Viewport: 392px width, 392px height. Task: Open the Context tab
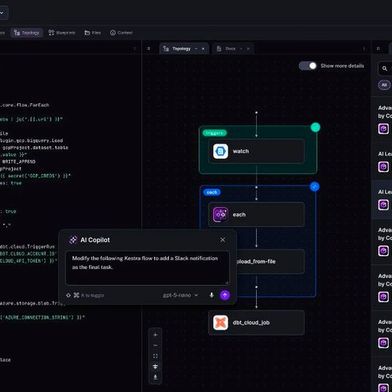point(121,33)
